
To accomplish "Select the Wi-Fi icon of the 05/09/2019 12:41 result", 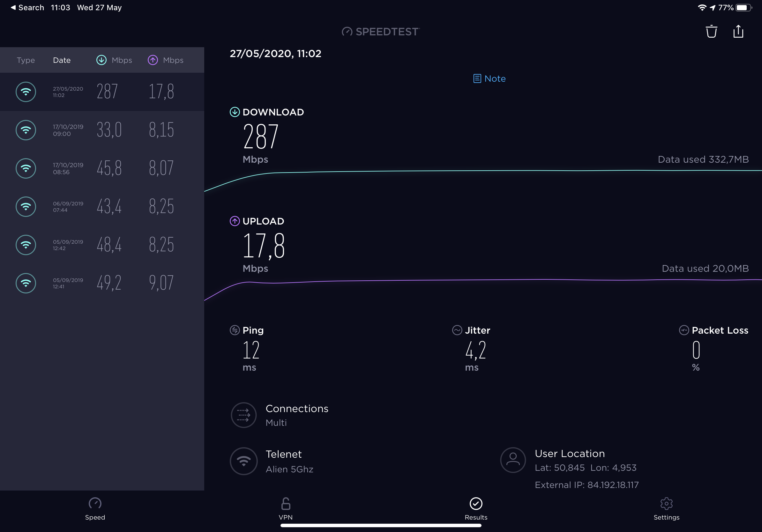I will click(x=26, y=283).
